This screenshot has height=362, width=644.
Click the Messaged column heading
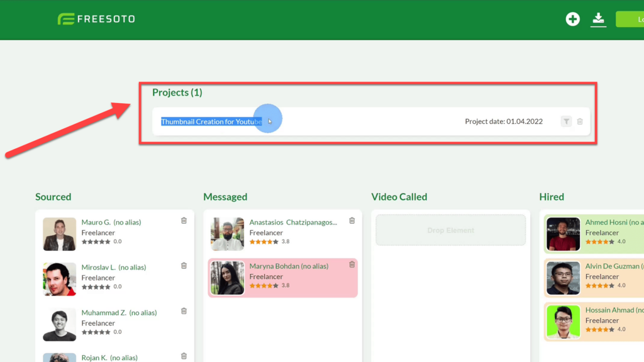click(x=226, y=197)
